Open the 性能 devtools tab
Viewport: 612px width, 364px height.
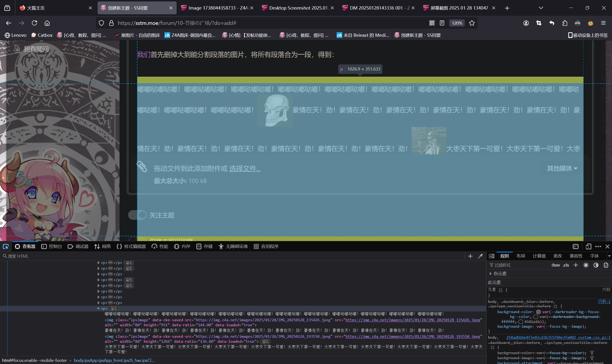160,246
